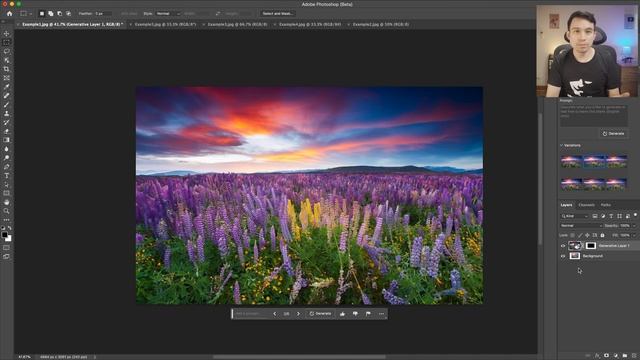Switch to the Layers tab
The height and width of the screenshot is (360, 640).
[x=566, y=205]
